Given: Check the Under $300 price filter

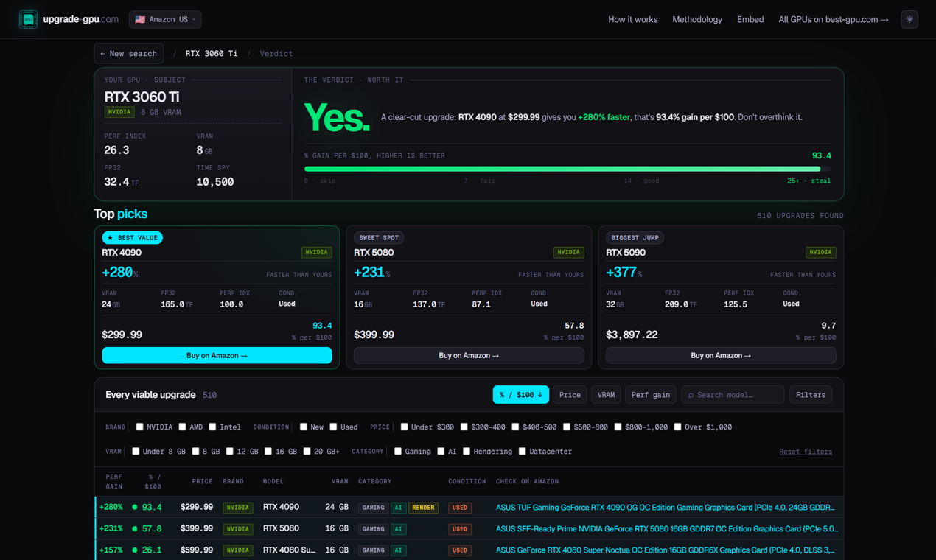Looking at the screenshot, I should pyautogui.click(x=404, y=427).
